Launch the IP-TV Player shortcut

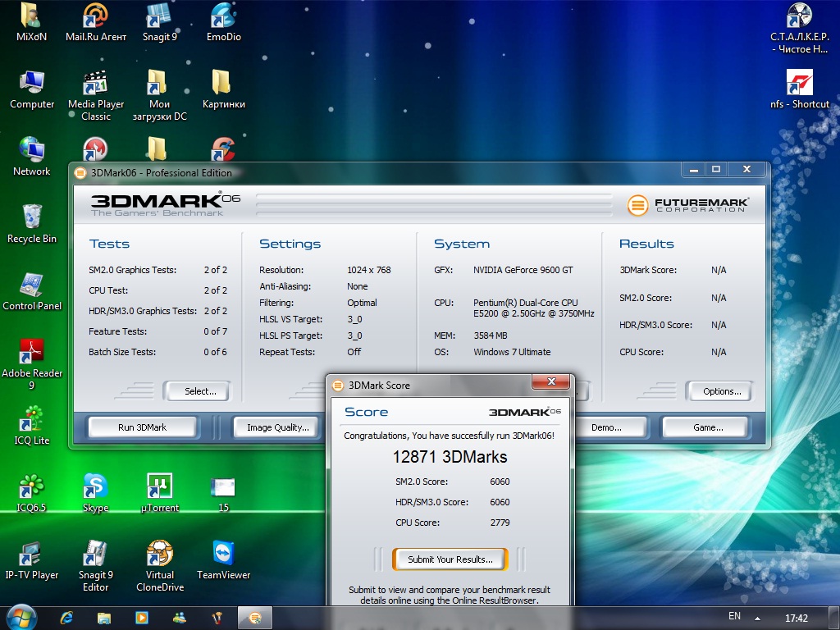point(32,560)
